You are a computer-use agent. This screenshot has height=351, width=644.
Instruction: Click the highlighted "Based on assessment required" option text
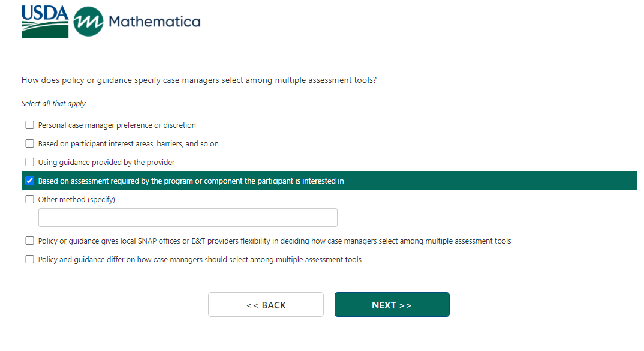(x=191, y=181)
